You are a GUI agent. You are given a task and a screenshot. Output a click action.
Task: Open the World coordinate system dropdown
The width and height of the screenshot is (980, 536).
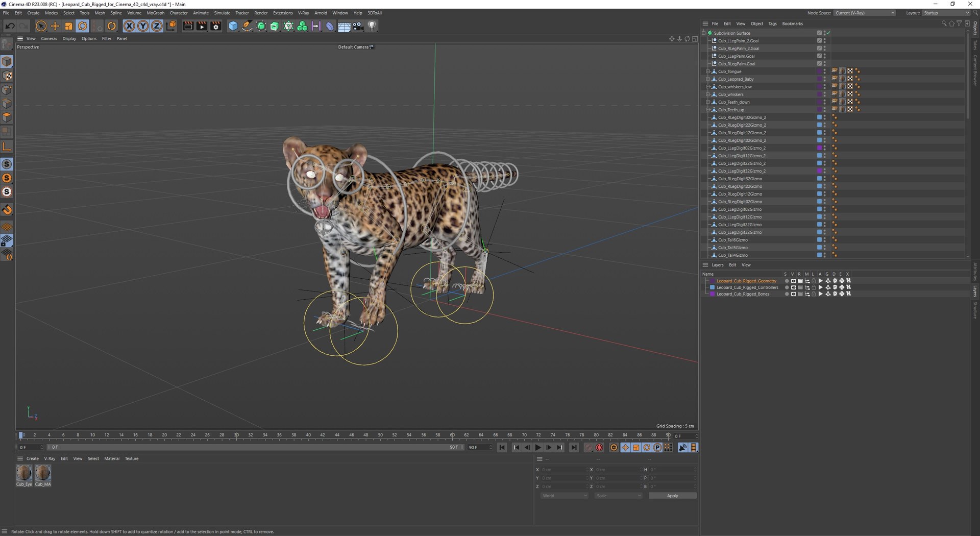(565, 496)
